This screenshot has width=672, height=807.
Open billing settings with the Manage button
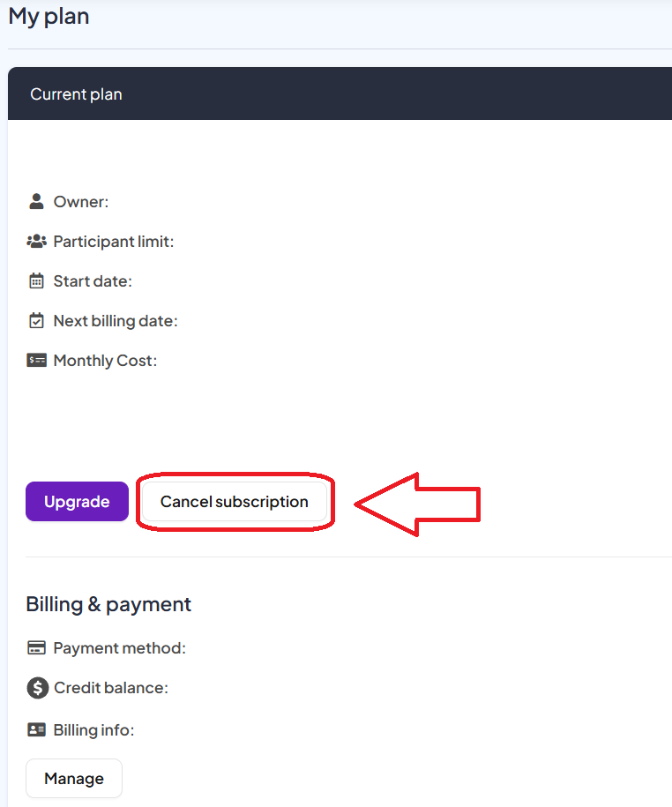(x=74, y=779)
